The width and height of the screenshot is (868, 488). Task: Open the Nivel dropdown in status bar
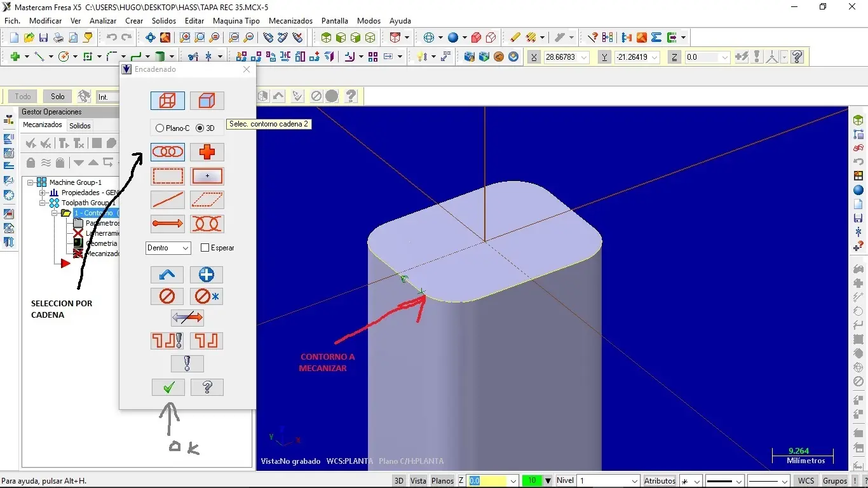coord(634,481)
